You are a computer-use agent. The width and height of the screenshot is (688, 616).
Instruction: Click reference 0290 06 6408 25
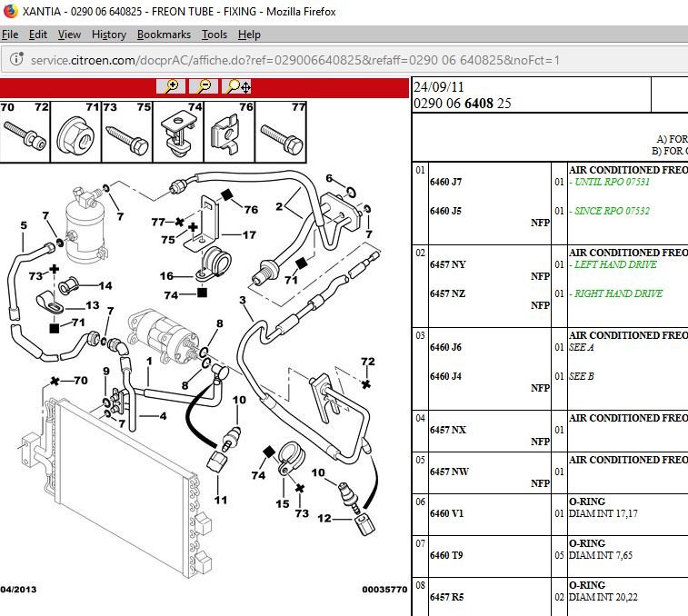(x=463, y=103)
